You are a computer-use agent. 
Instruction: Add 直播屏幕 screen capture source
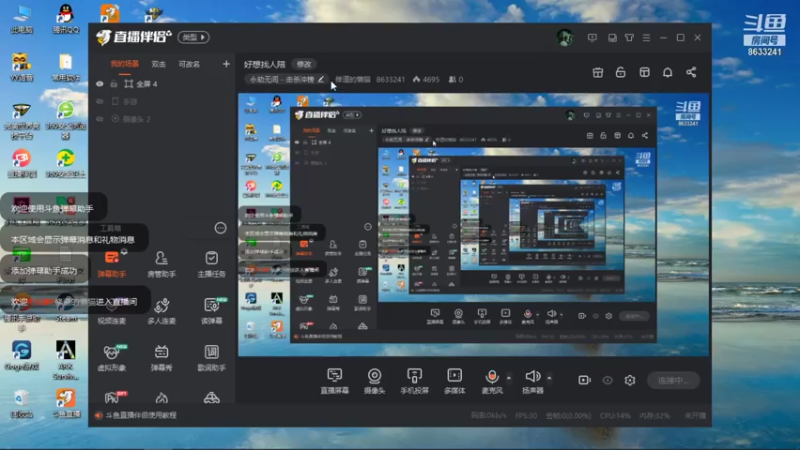[x=335, y=381]
